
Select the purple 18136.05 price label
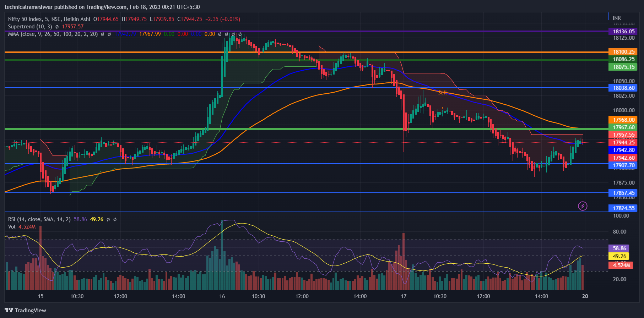(x=622, y=32)
